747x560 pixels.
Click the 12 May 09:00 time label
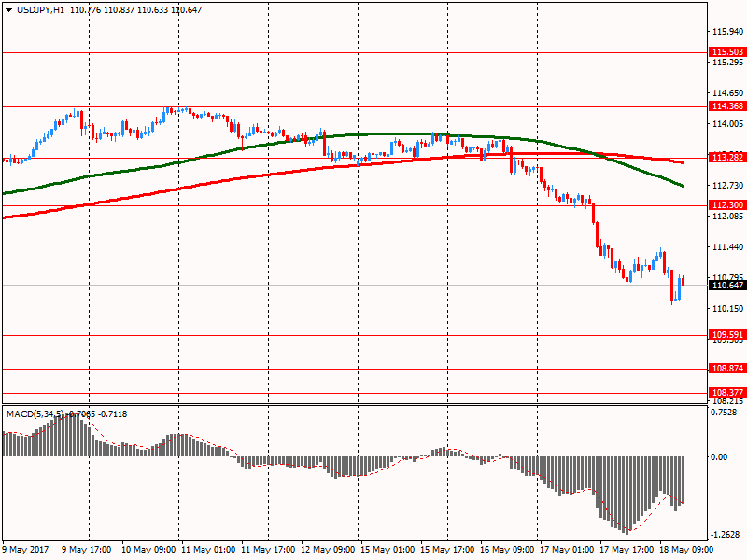(328, 550)
